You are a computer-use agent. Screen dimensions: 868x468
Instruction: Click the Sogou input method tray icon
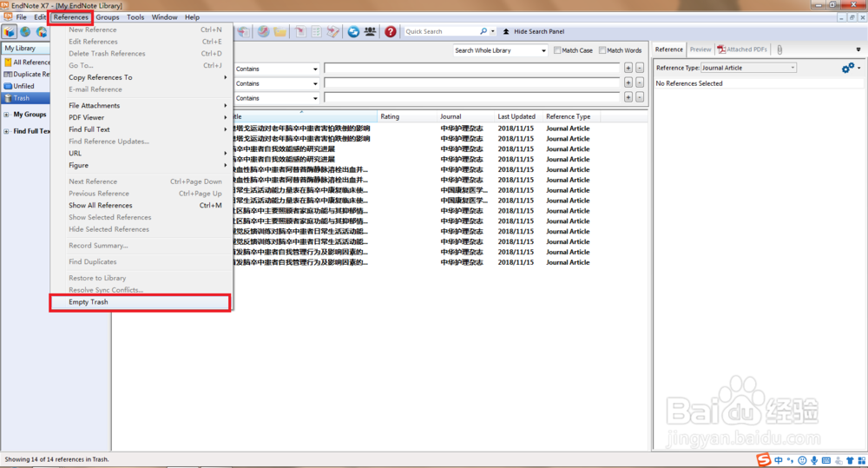coord(764,459)
